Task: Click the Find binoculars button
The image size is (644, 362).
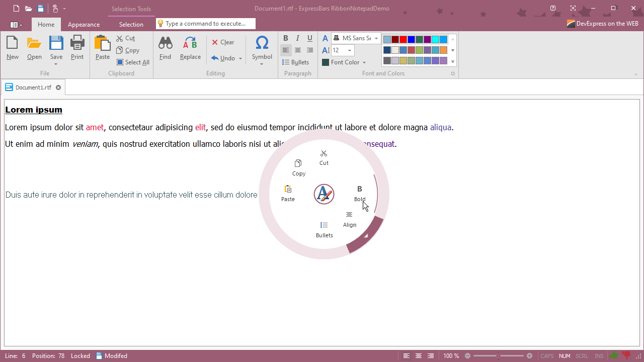Action: tap(165, 48)
